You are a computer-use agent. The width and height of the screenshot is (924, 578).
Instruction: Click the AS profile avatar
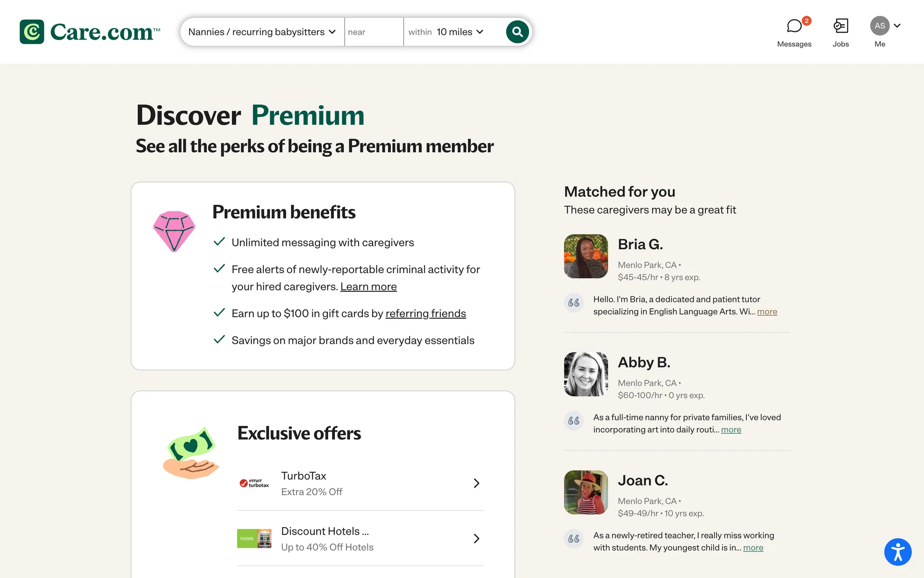click(x=880, y=26)
